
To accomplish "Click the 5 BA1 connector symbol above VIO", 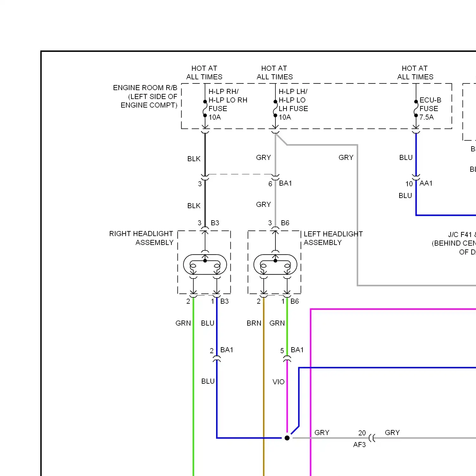I will pos(287,359).
